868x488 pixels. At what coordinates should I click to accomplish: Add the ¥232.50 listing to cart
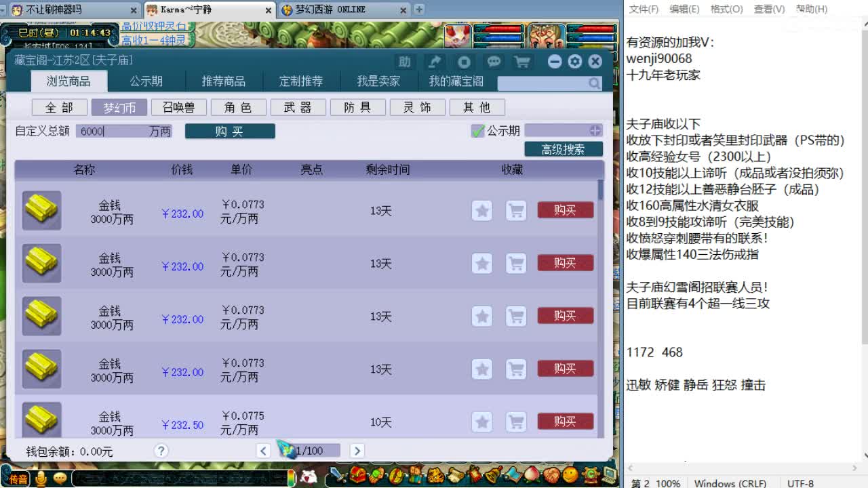516,422
